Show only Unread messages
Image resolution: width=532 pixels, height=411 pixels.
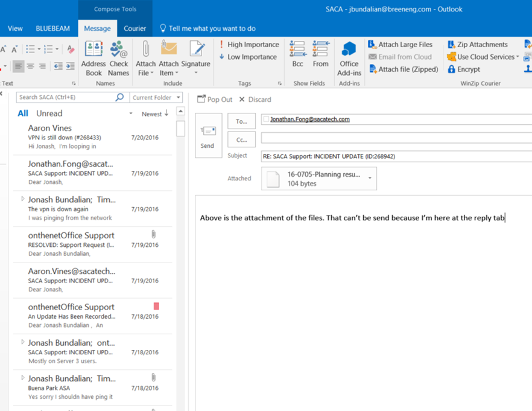(x=49, y=113)
